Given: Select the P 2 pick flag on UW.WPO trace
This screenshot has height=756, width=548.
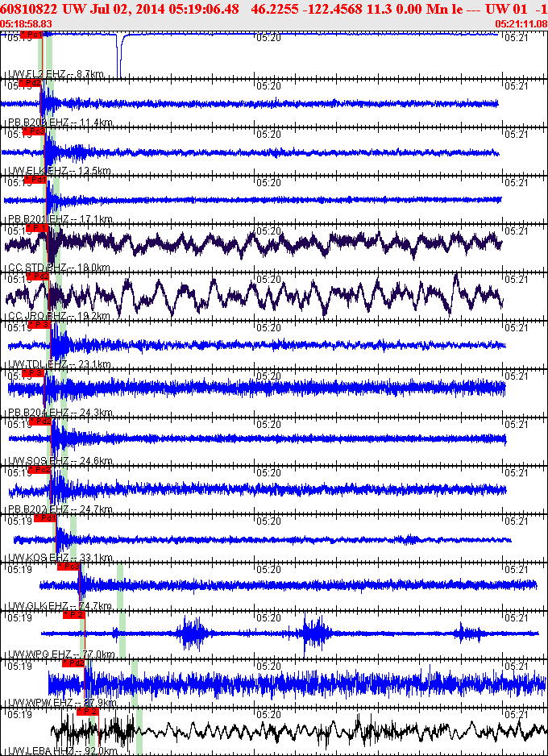Looking at the screenshot, I should pos(74,614).
